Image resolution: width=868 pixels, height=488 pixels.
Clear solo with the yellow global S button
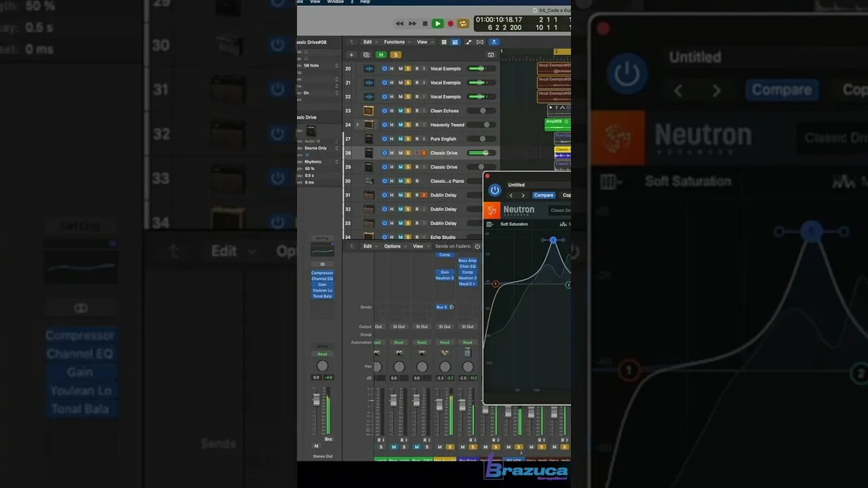coord(395,55)
